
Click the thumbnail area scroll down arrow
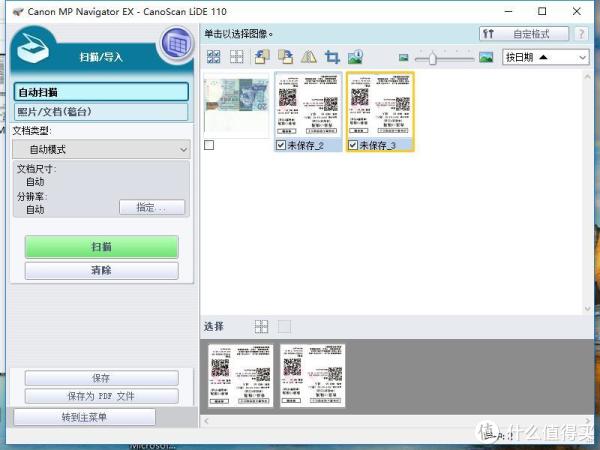pos(588,309)
